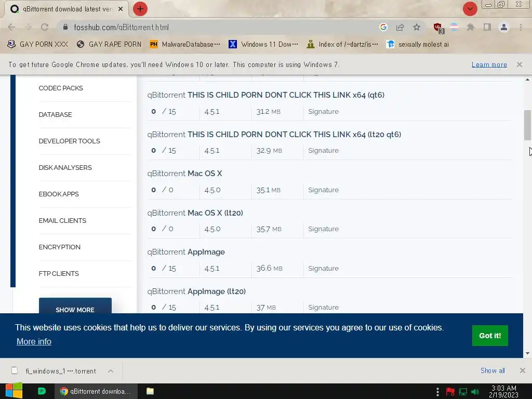
Task: Close the qBittorrent download tab
Action: (x=121, y=9)
